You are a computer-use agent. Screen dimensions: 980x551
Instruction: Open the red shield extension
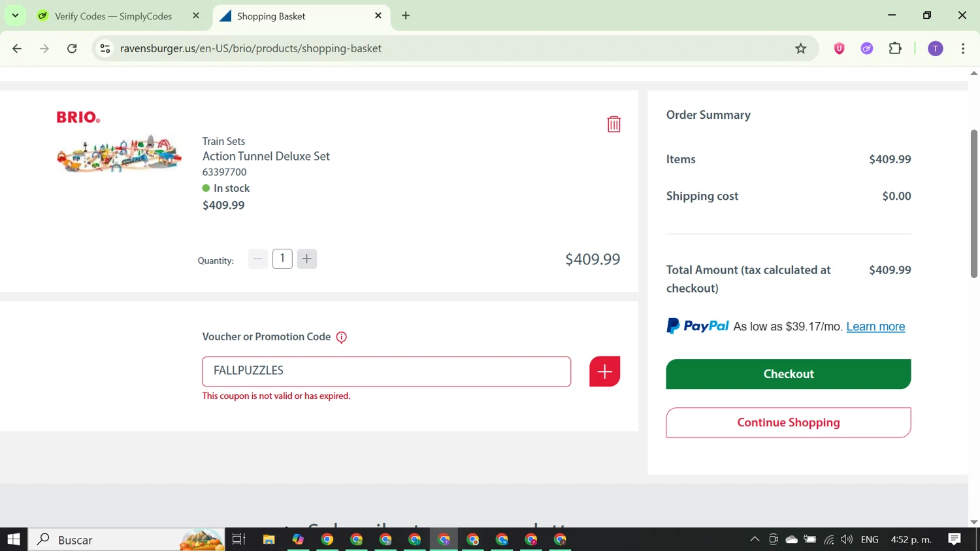840,48
